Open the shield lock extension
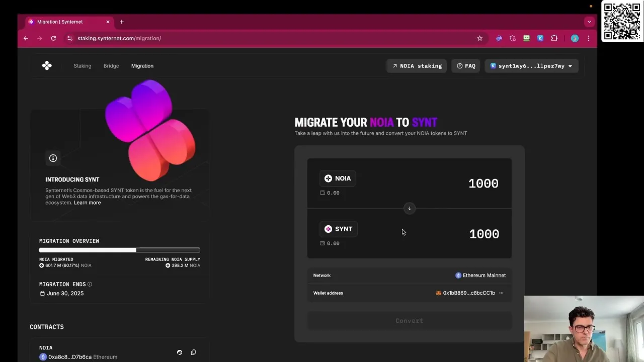 coord(513,38)
